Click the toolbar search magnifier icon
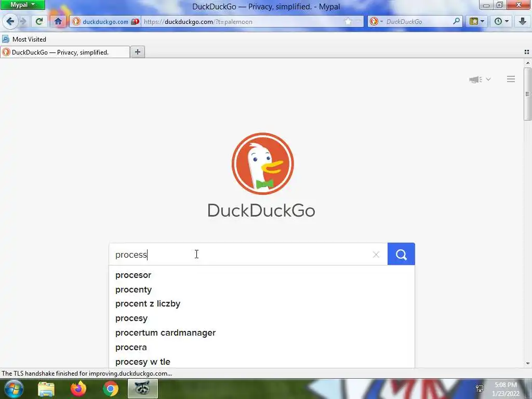Viewport: 532px width, 399px height. tap(457, 21)
